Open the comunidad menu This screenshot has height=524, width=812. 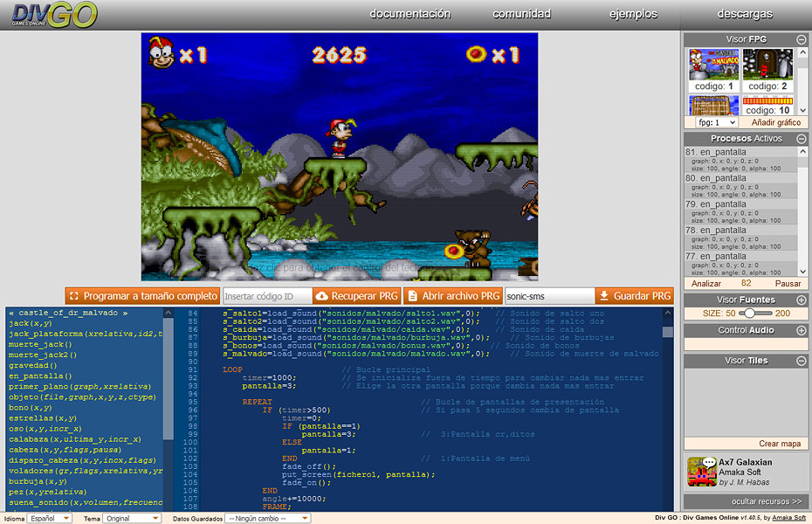tap(521, 14)
